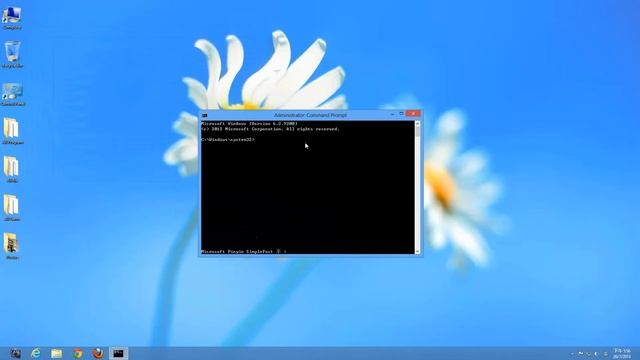
Task: Click the Command Prompt scrollbar down arrow
Action: (417, 251)
